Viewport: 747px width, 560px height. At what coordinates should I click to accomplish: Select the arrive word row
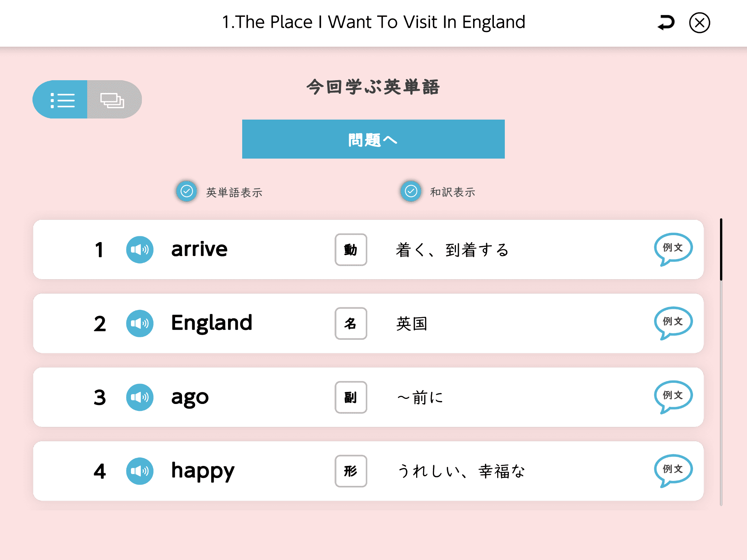click(x=255, y=250)
